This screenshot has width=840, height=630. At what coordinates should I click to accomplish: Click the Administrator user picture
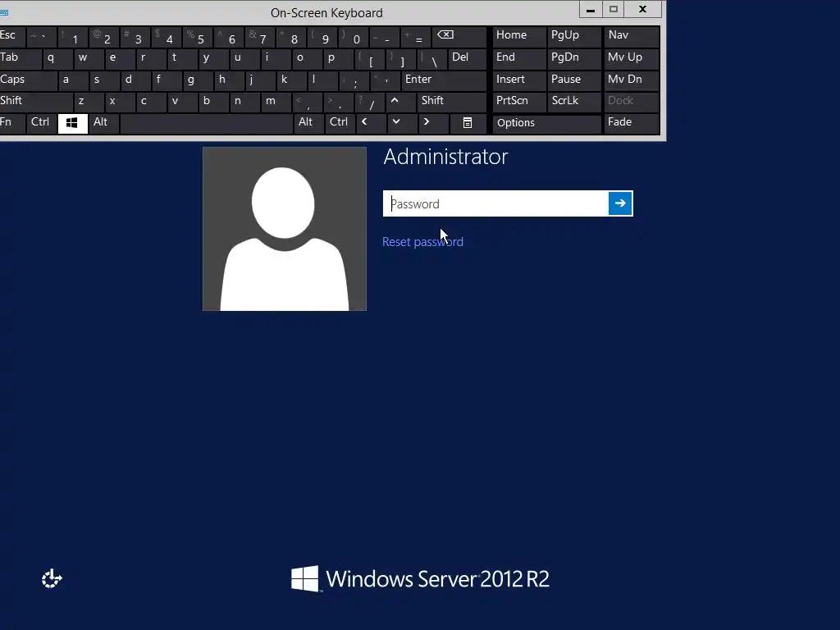pos(285,229)
